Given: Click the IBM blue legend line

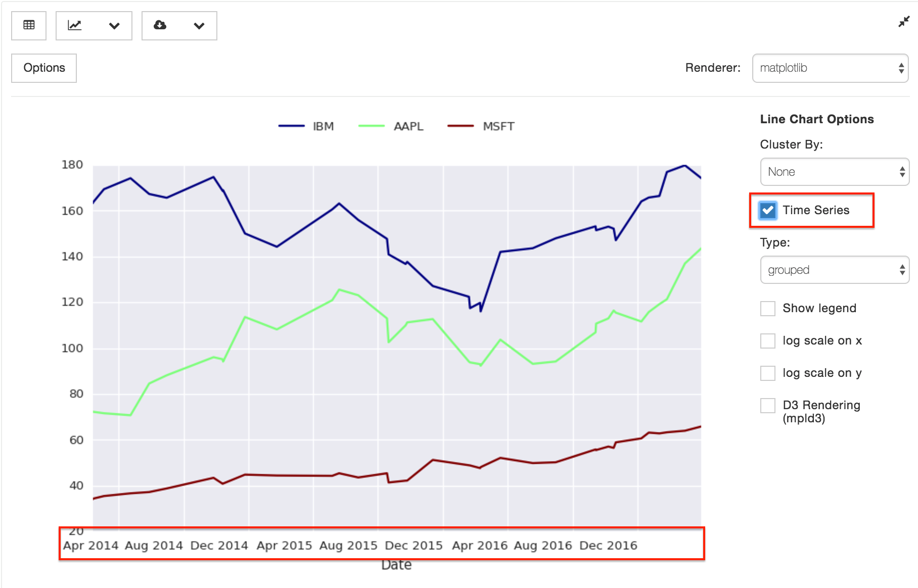Looking at the screenshot, I should (292, 126).
